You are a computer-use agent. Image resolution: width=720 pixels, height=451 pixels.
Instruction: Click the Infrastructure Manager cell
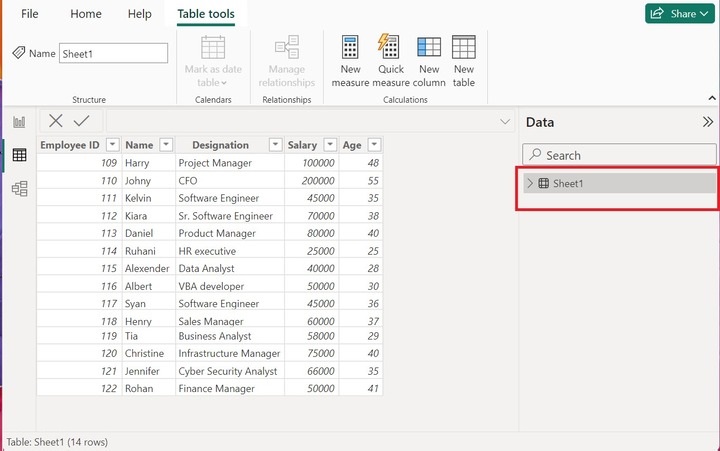coord(230,354)
